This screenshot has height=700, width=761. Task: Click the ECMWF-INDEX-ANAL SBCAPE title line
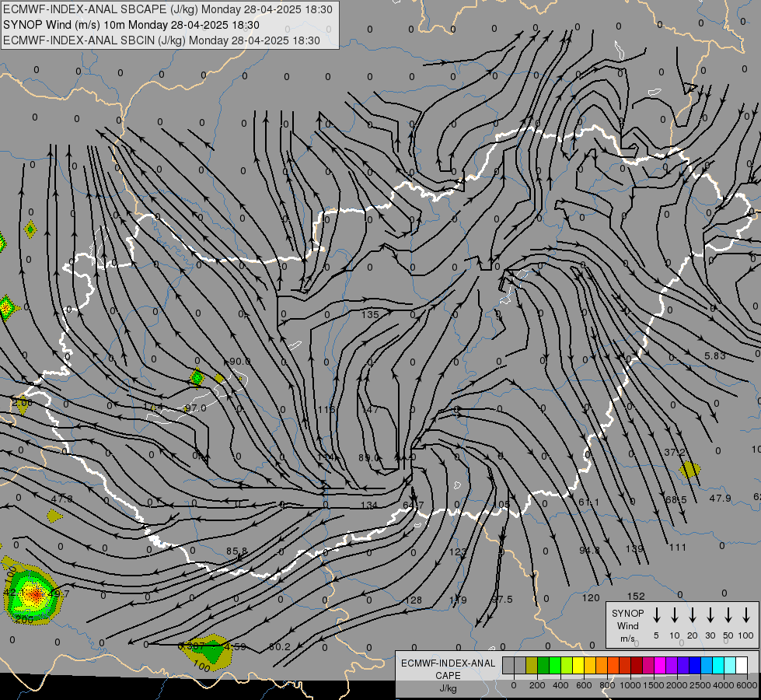click(168, 9)
